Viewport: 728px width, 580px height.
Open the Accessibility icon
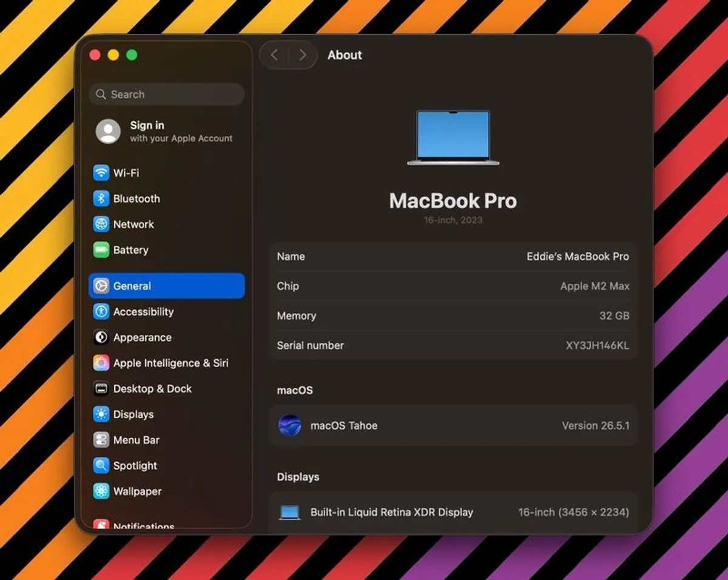click(101, 312)
